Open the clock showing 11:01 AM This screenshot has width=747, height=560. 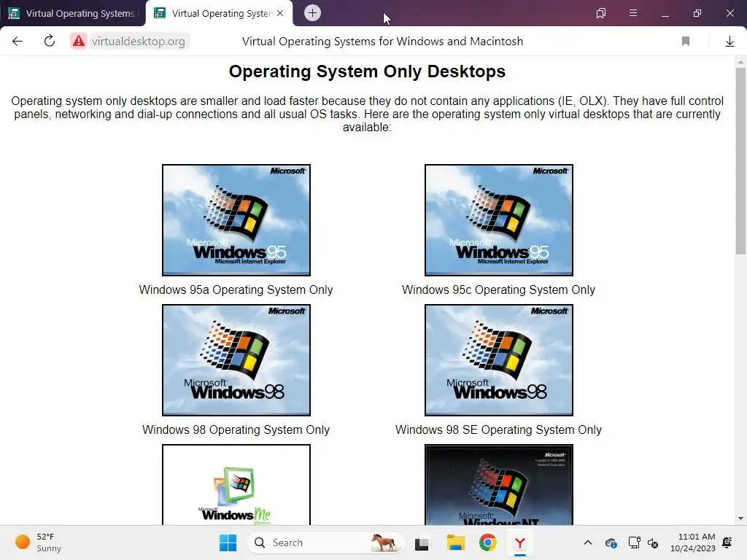(693, 542)
